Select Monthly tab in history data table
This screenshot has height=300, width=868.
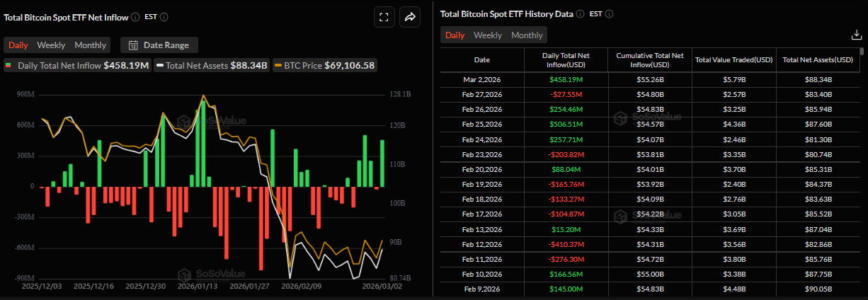pos(527,35)
